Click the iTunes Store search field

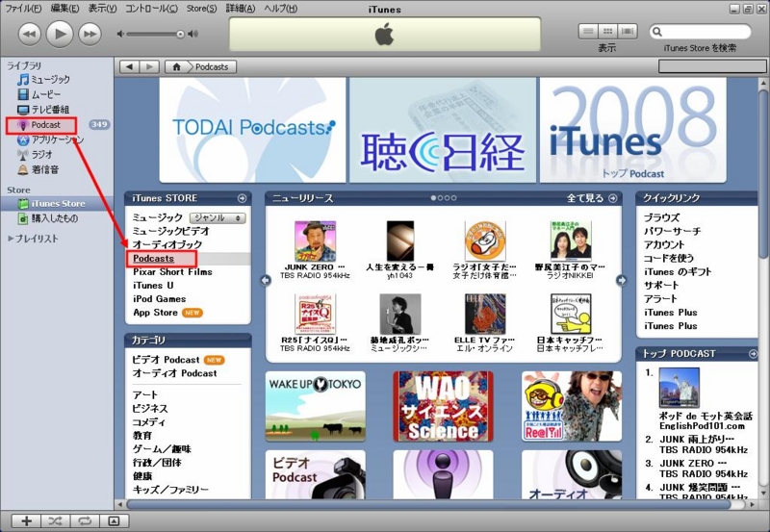(701, 32)
